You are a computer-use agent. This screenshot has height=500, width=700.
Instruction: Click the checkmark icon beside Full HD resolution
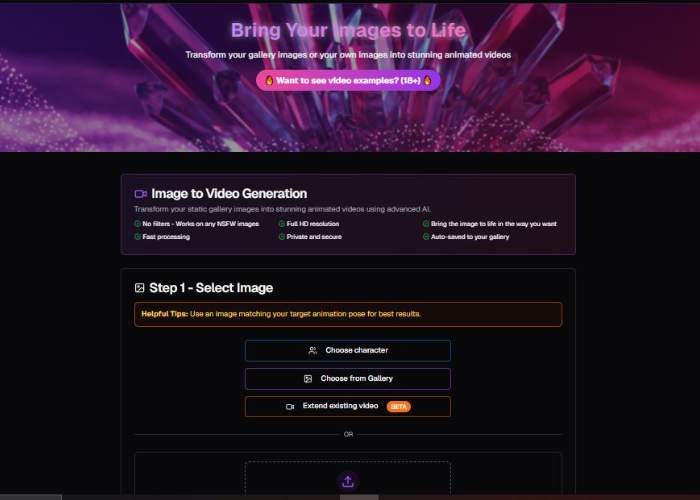click(x=282, y=224)
